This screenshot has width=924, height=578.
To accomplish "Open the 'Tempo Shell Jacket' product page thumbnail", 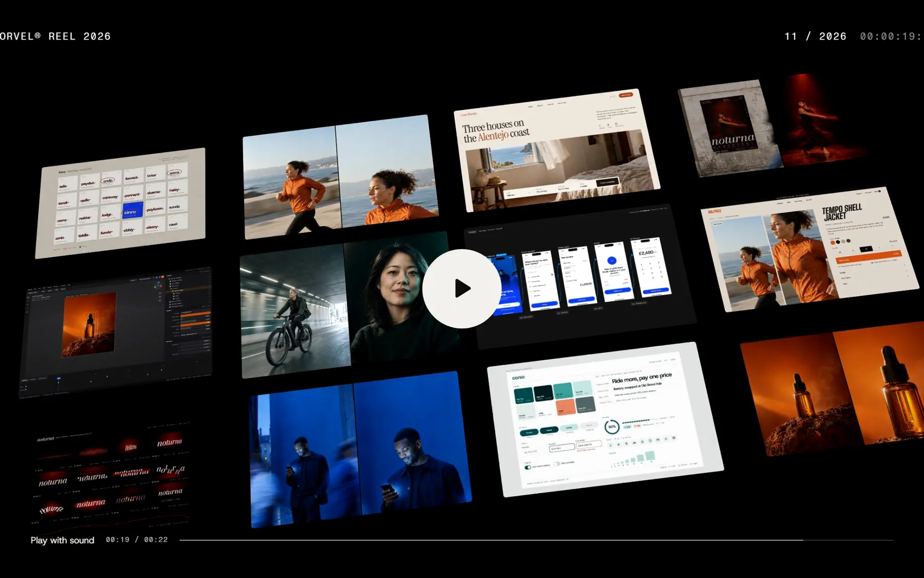I will click(810, 249).
